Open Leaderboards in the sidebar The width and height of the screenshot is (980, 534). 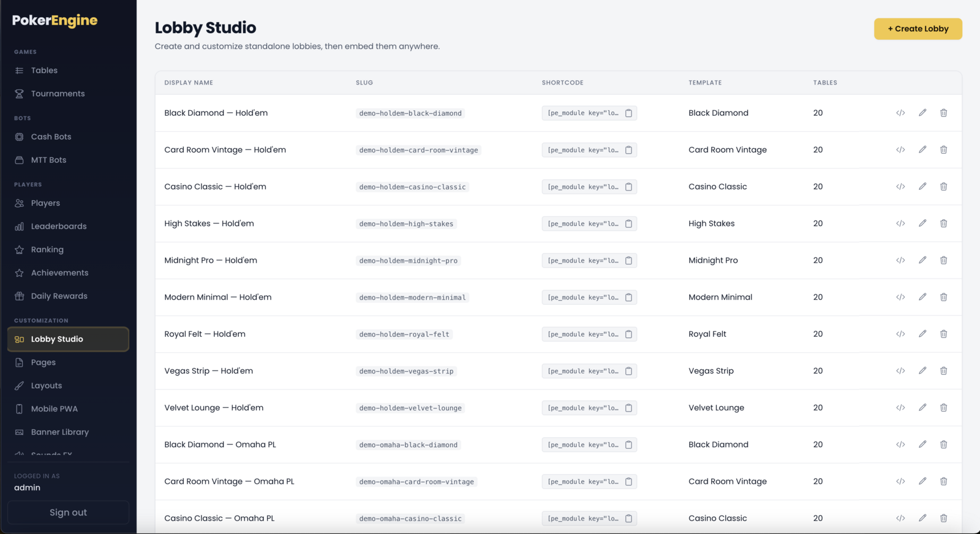68,226
